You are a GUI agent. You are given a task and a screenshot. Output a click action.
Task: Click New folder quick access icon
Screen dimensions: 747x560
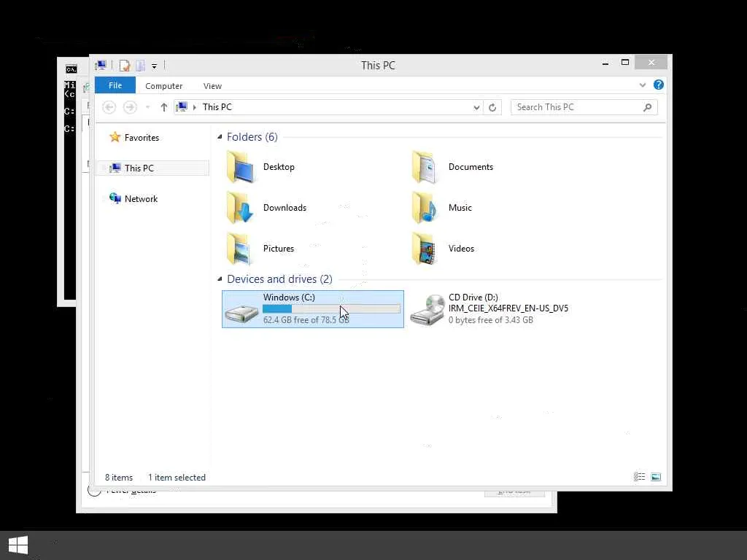[x=140, y=65]
